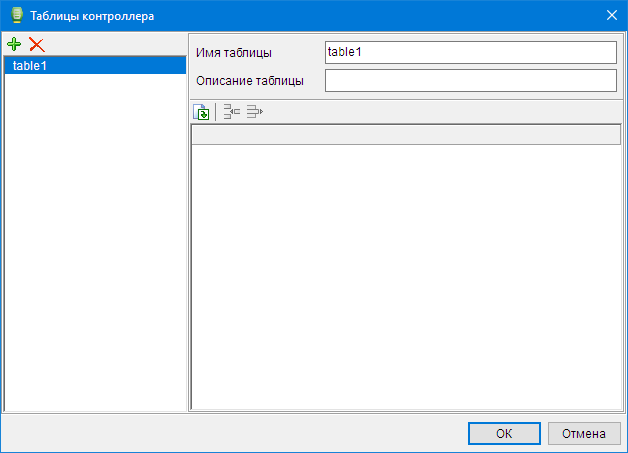Click the gray grid header row
628x453 pixels.
click(x=405, y=135)
